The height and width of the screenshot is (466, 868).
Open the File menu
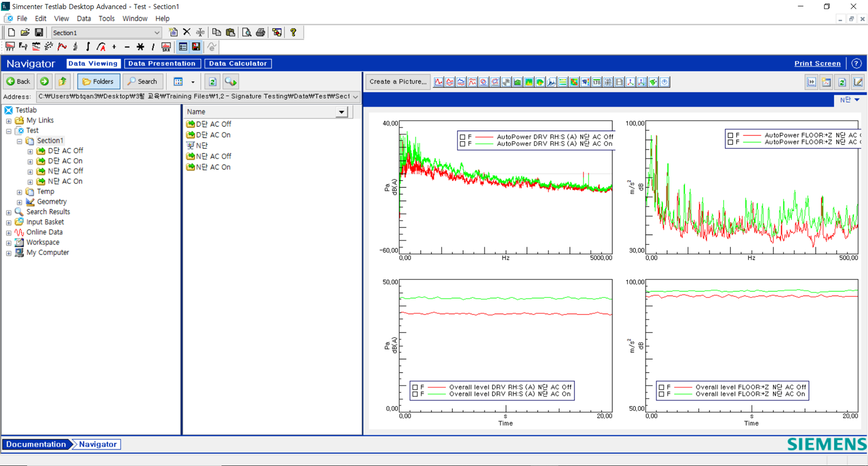[22, 18]
